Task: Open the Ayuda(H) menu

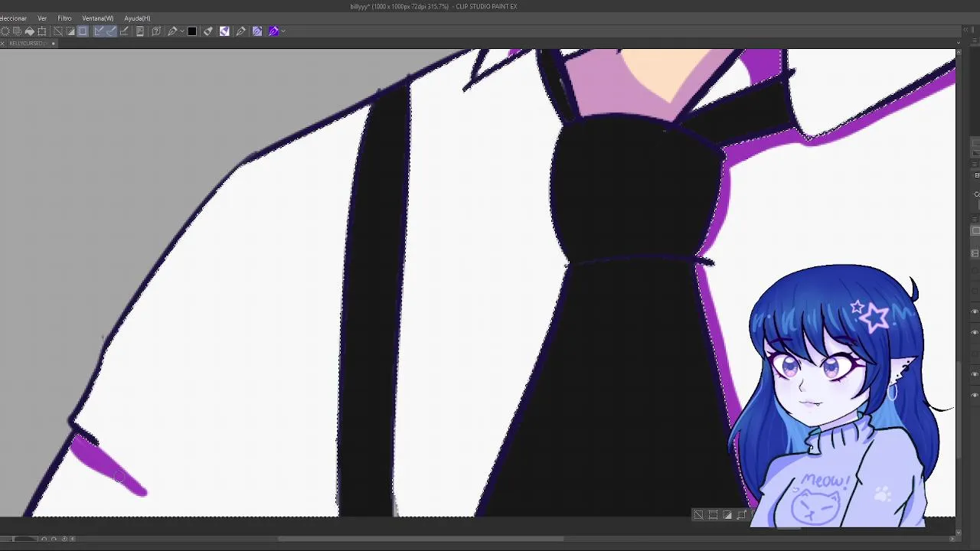Action: point(137,18)
